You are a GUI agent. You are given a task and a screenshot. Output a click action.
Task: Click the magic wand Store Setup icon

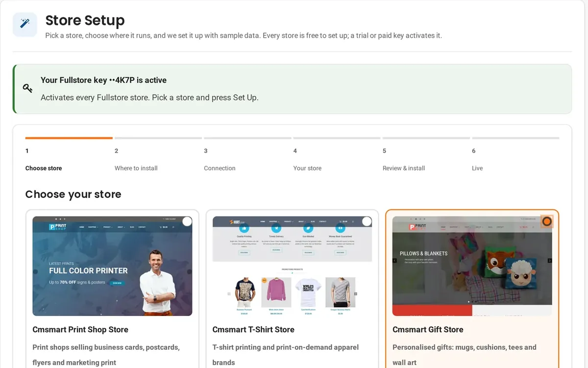(x=25, y=24)
